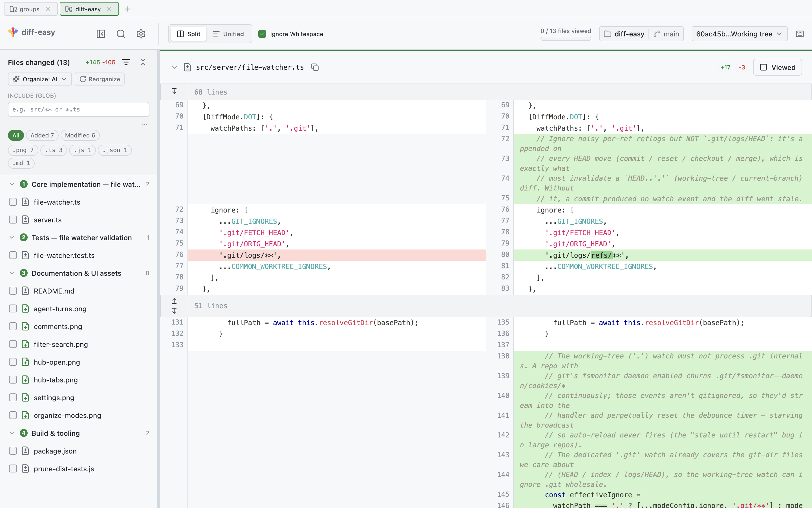Click the file icon next to src/server/file-watcher.ts

[187, 67]
